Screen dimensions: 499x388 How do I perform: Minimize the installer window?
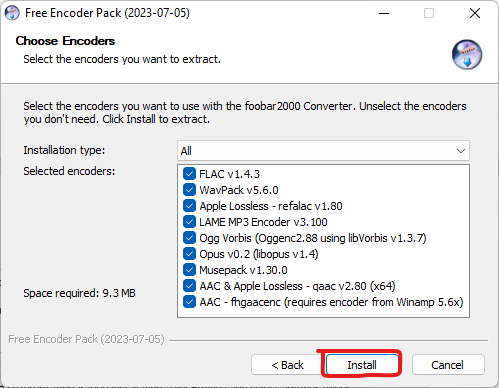pyautogui.click(x=384, y=13)
